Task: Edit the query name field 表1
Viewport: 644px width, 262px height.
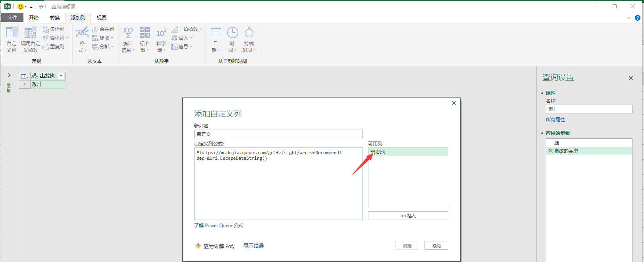Action: pos(589,109)
